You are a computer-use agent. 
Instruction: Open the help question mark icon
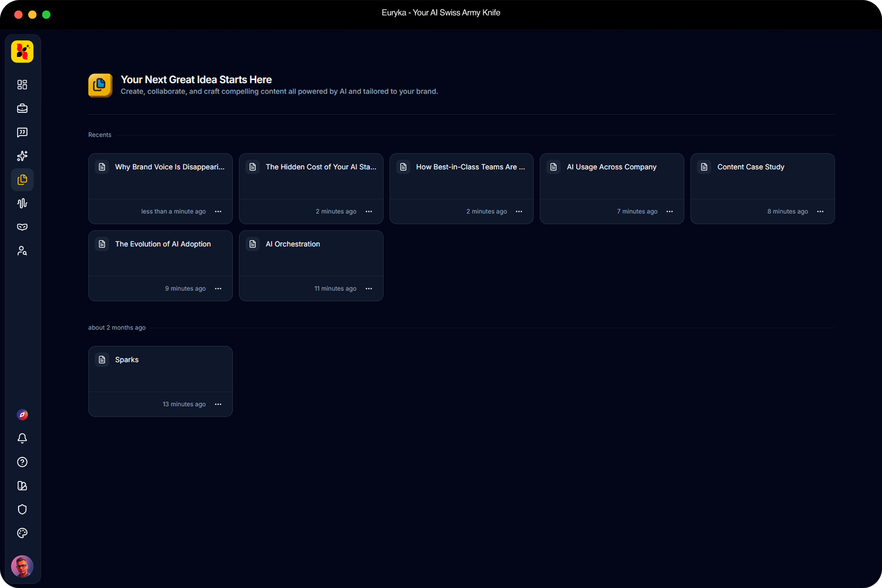pos(22,462)
